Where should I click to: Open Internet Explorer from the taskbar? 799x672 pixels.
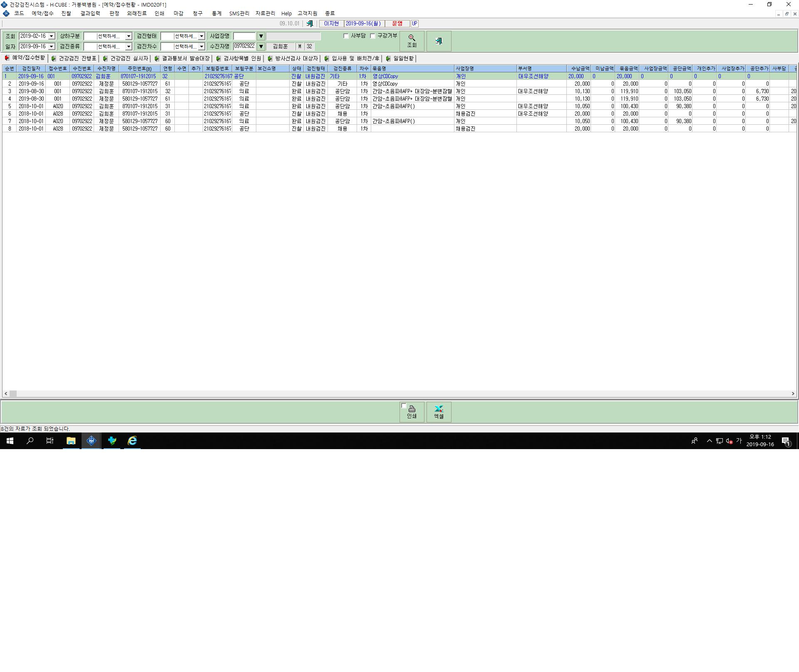coord(132,441)
